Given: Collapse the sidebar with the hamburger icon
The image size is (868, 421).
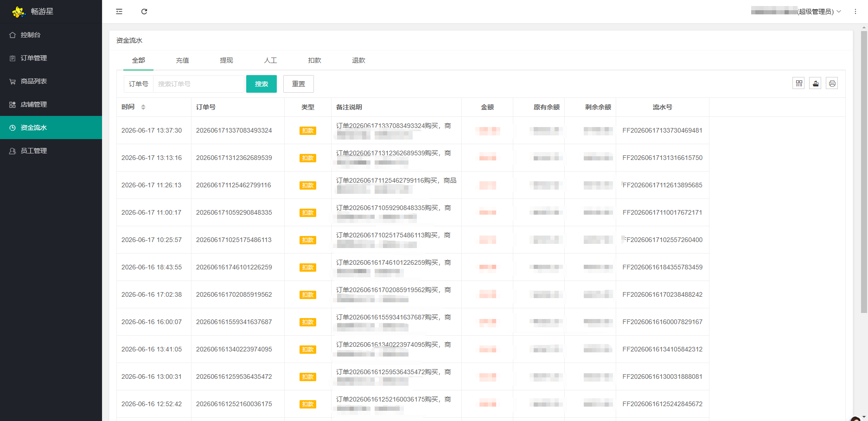Looking at the screenshot, I should pyautogui.click(x=119, y=12).
